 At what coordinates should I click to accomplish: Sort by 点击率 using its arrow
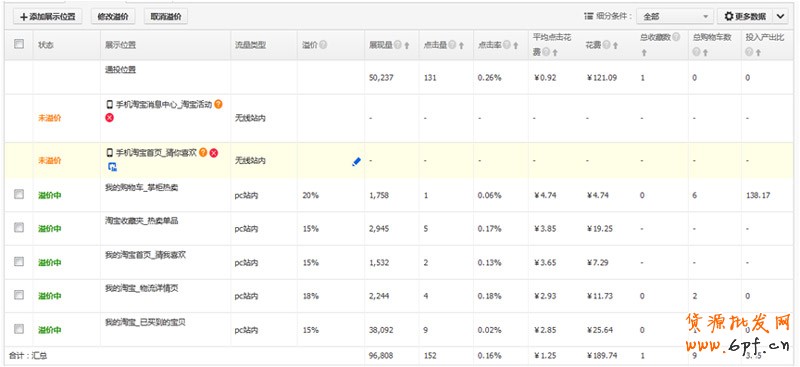tap(516, 45)
